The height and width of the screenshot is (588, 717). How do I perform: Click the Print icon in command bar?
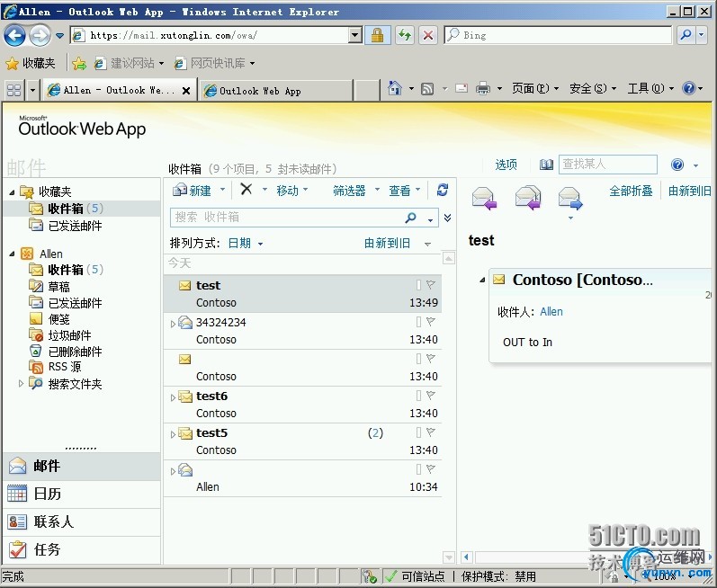483,88
